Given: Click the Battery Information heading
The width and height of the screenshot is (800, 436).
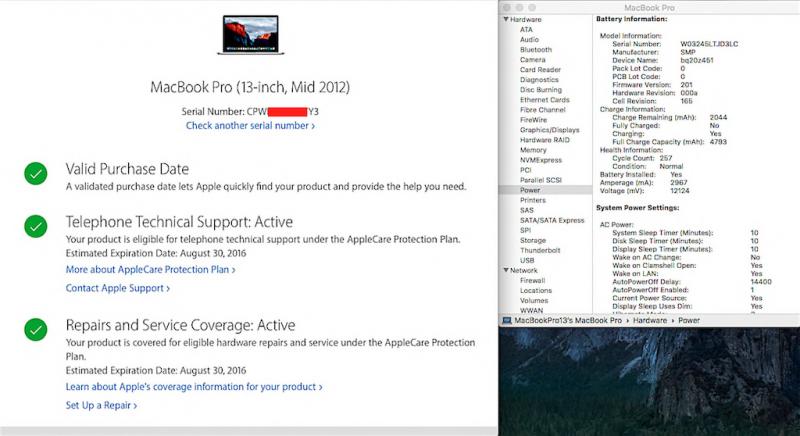Looking at the screenshot, I should tap(632, 19).
